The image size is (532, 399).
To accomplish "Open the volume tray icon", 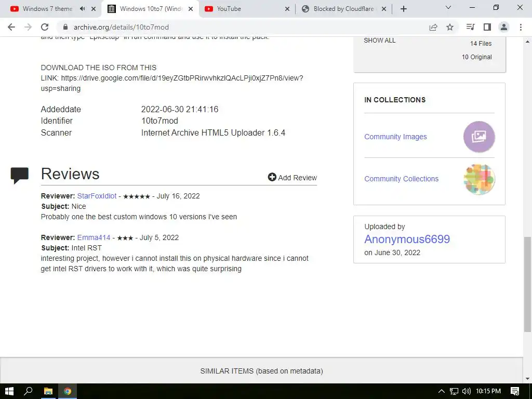I will [x=467, y=391].
